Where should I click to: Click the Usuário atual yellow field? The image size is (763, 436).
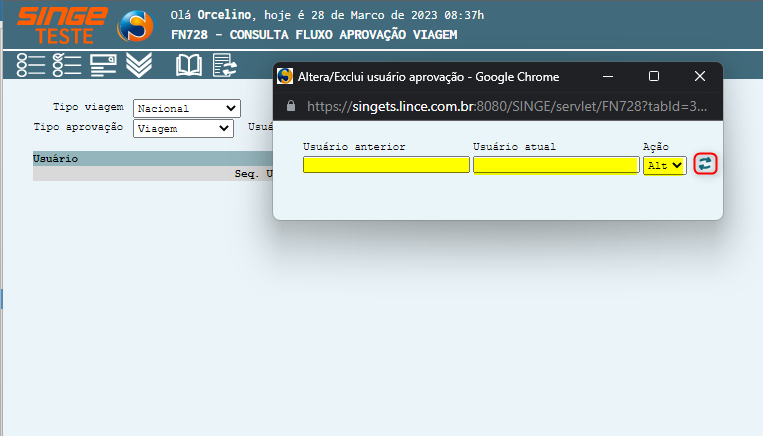coord(556,165)
